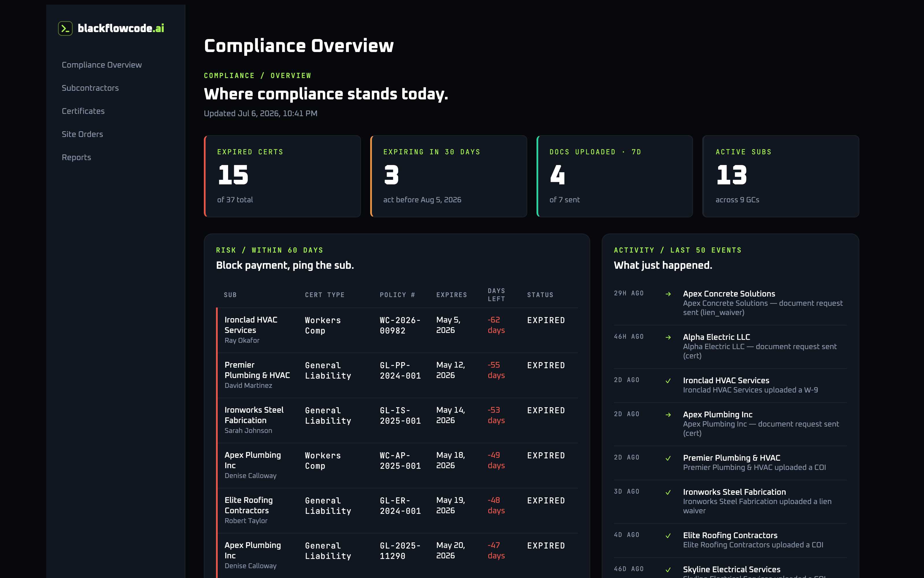924x578 pixels.
Task: Open Compliance Overview in the sidebar
Action: point(102,65)
